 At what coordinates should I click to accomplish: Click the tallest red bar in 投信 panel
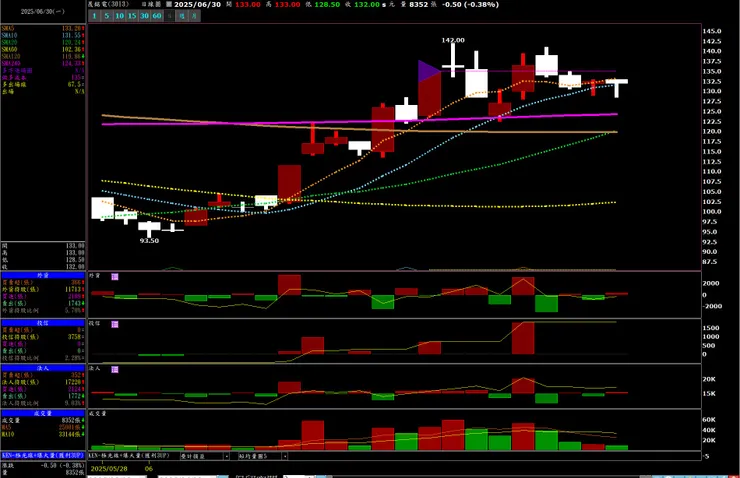523,338
